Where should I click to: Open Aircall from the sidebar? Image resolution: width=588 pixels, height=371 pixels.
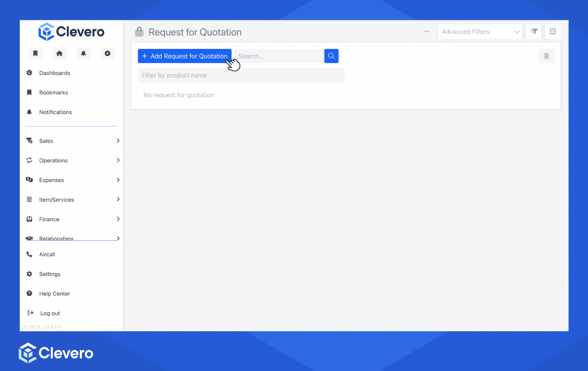47,255
